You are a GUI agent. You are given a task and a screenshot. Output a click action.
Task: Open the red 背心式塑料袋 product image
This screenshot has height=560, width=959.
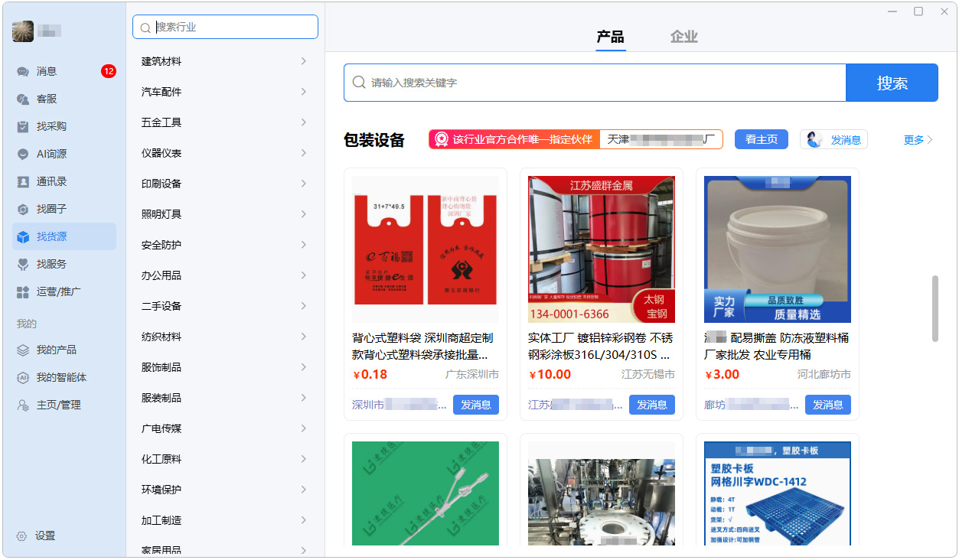426,249
